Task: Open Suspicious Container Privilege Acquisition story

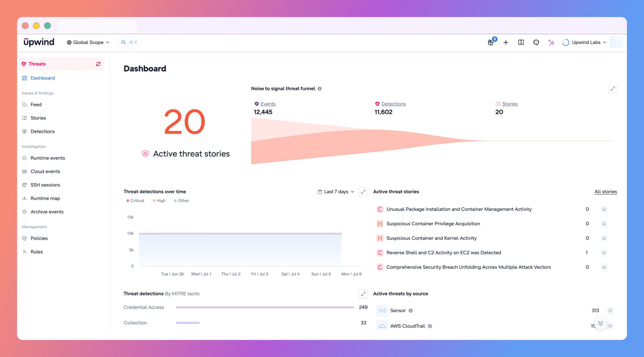Action: pyautogui.click(x=433, y=224)
